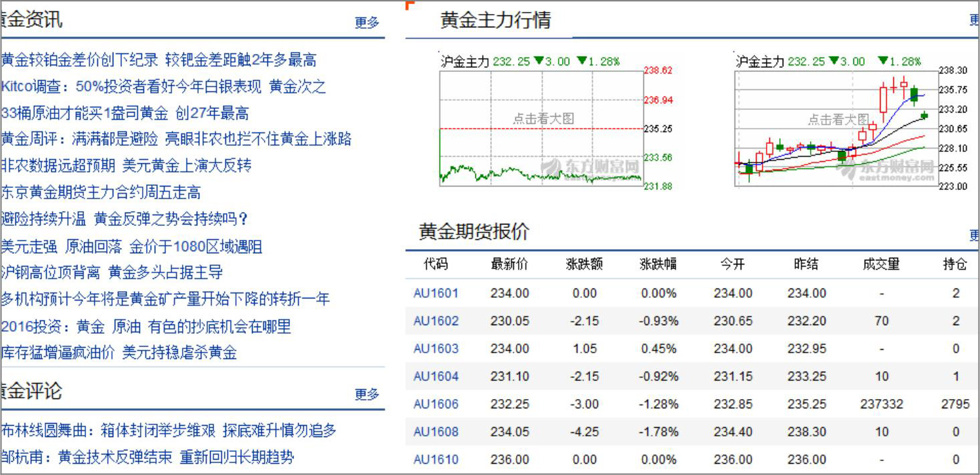Viewport: 980px width, 475px height.
Task: Select contract code AU1601
Action: point(436,293)
